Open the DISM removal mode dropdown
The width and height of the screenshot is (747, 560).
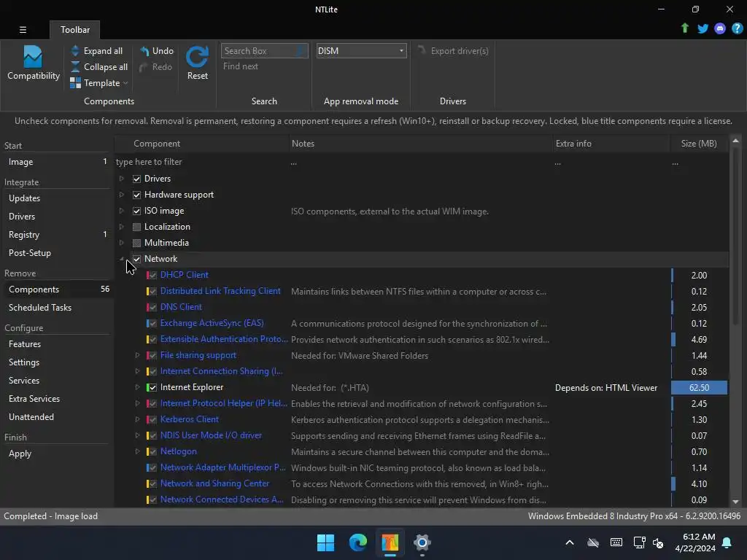(361, 51)
